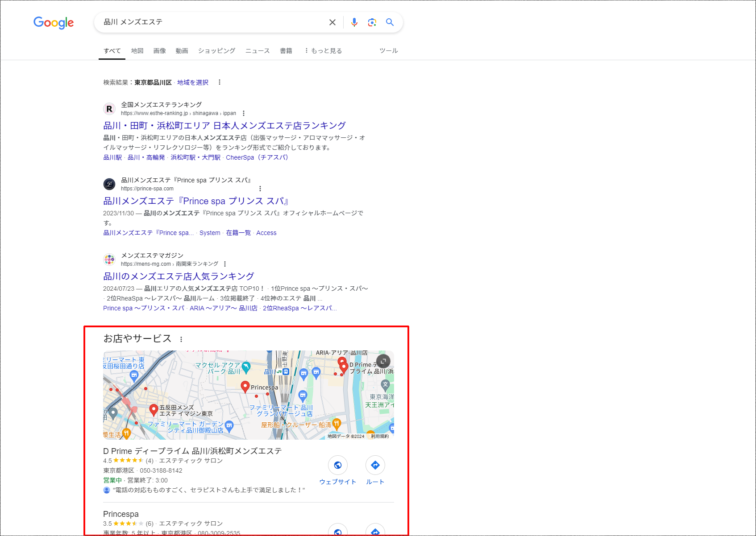Expand the もっと見る menu

[x=323, y=51]
